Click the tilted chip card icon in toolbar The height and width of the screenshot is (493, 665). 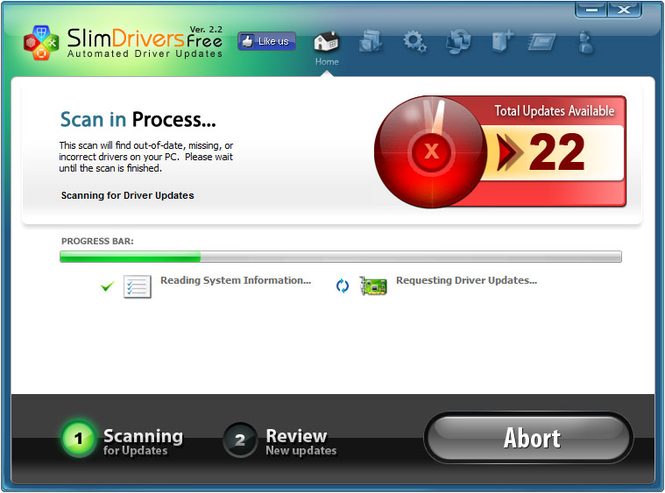click(542, 42)
